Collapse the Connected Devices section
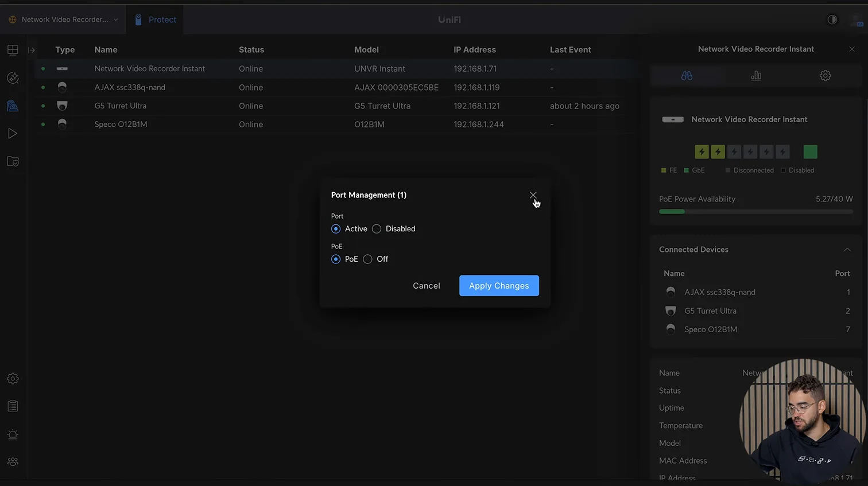The width and height of the screenshot is (868, 486). click(x=847, y=250)
